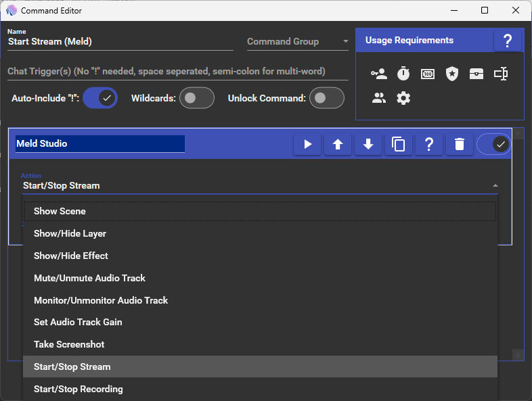
Task: Toggle the Meld Studio action enabled switch
Action: pos(493,144)
